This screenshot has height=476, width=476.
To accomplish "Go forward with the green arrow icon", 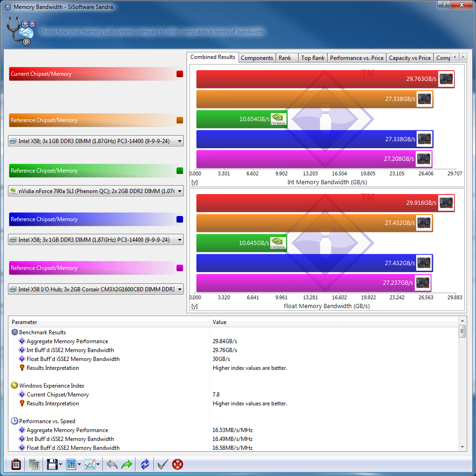I will pos(127,464).
